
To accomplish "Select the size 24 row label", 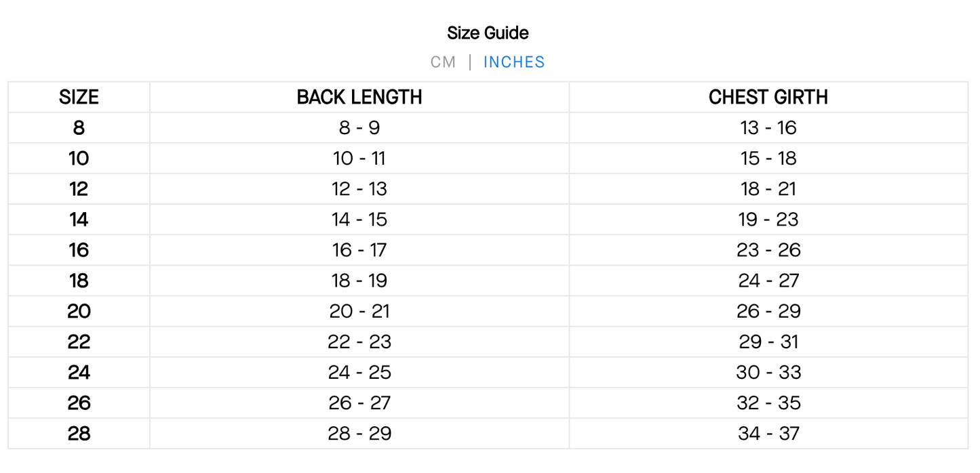I will coord(79,372).
